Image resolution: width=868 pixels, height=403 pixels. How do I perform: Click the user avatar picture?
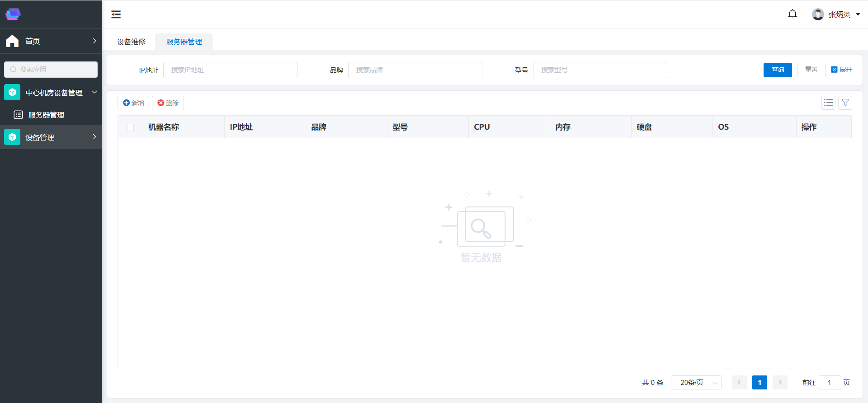tap(817, 14)
